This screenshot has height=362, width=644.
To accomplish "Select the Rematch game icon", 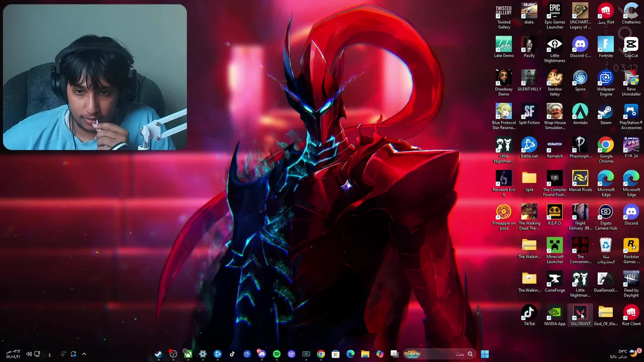I will pos(554,148).
